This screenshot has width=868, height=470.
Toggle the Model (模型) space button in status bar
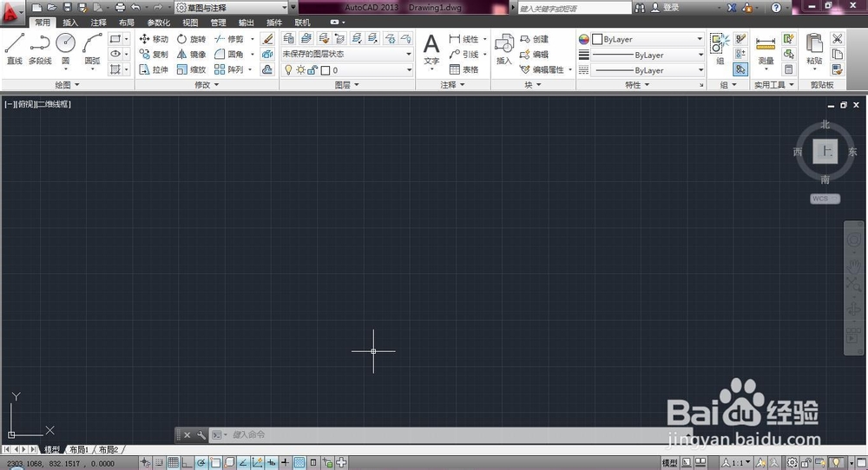coord(669,463)
